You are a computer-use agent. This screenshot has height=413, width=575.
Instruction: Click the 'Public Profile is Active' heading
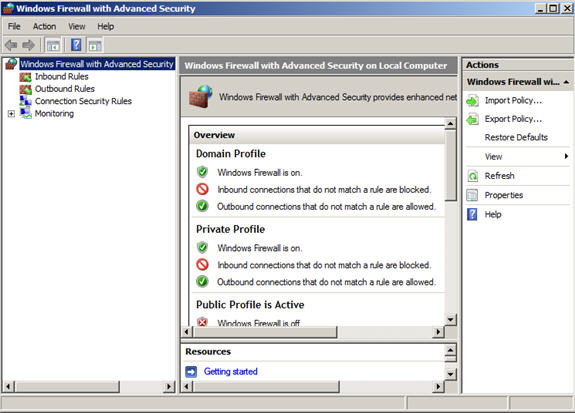pos(250,304)
